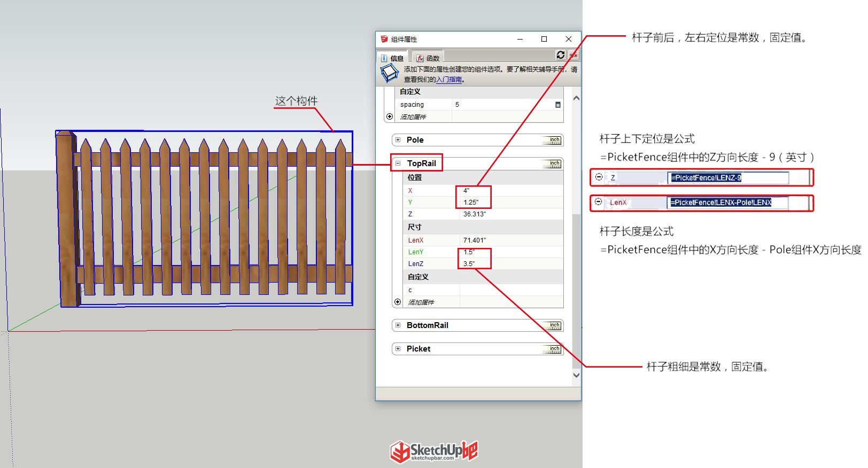Expand the Picket component section

point(398,349)
